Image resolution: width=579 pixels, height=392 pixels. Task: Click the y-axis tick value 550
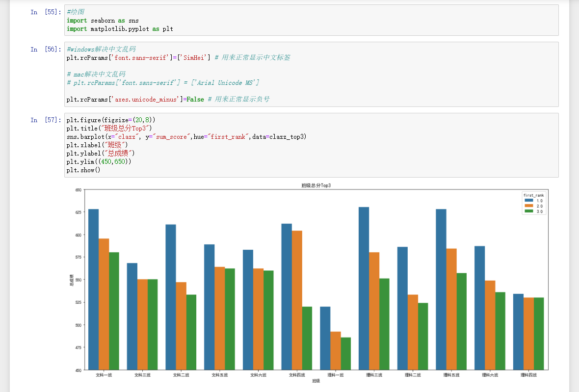[79, 280]
